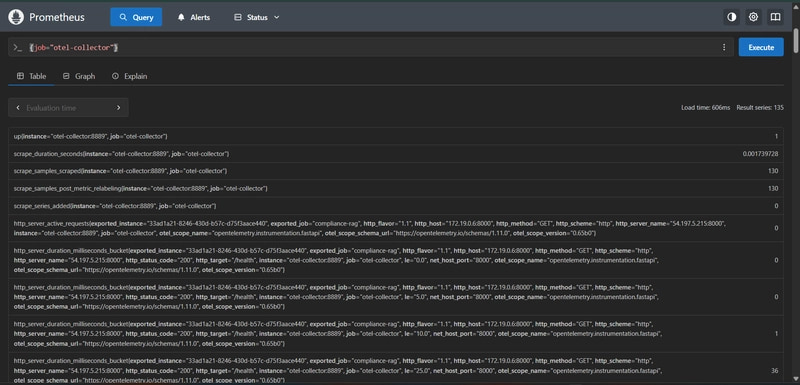Image resolution: width=800 pixels, height=385 pixels.
Task: Click the Table tab grid icon
Action: [x=20, y=76]
